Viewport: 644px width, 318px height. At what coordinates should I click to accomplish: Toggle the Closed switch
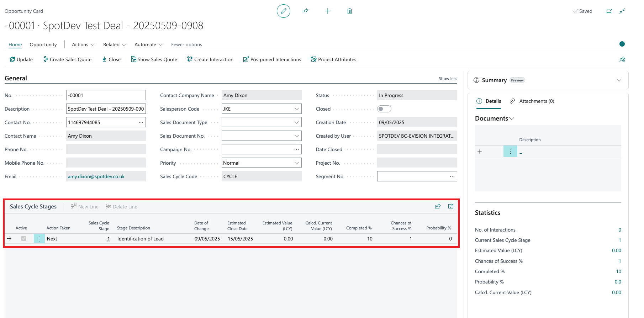[384, 109]
